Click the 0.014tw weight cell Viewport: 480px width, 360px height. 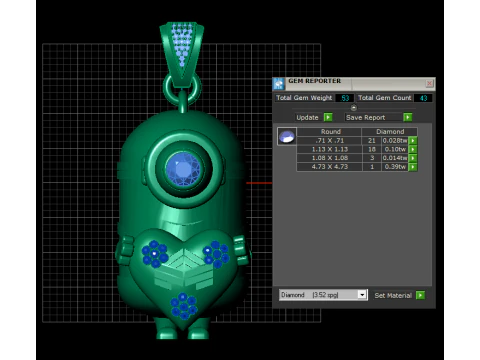[395, 158]
